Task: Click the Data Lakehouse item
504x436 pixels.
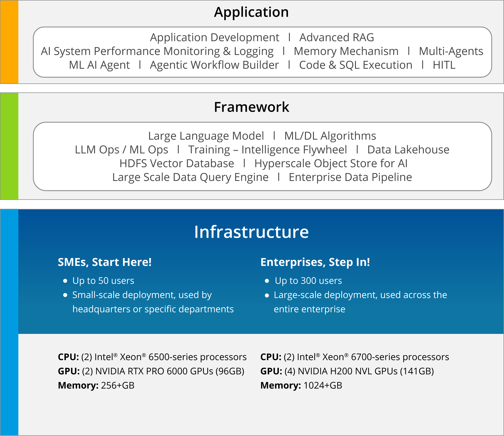Action: point(408,150)
